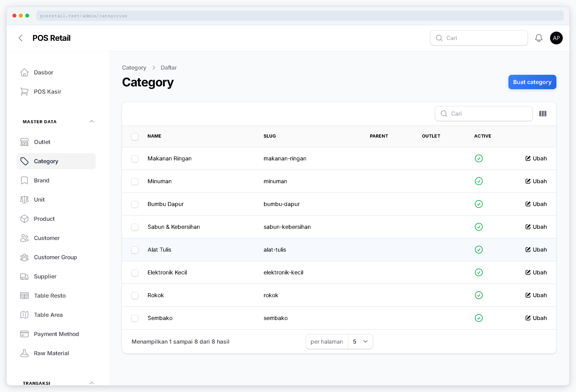576x392 pixels.
Task: Click Ubah for Bumbu Dapur
Action: (536, 204)
